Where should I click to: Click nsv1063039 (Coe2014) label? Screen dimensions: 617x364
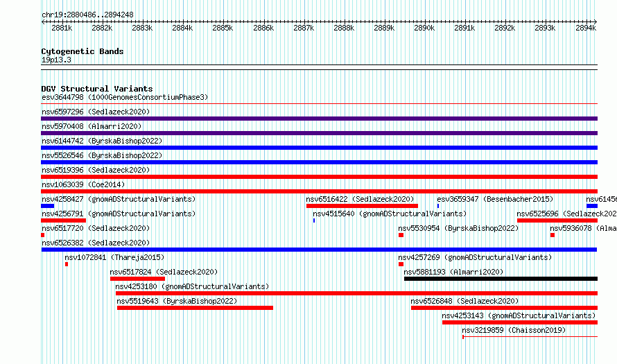[x=83, y=184]
